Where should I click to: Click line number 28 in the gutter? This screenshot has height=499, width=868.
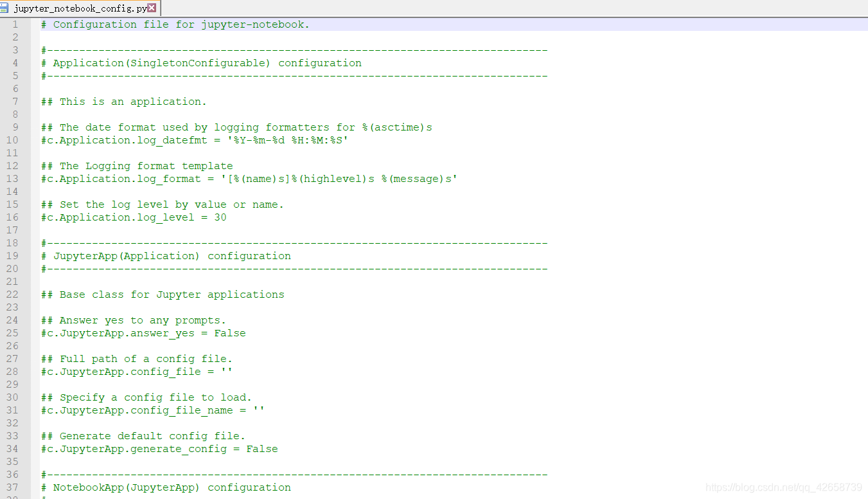pyautogui.click(x=12, y=372)
